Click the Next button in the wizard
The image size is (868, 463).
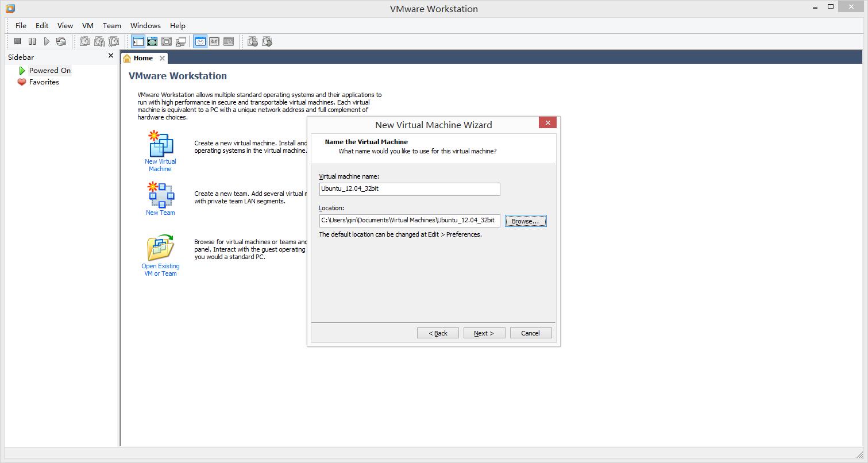[484, 333]
